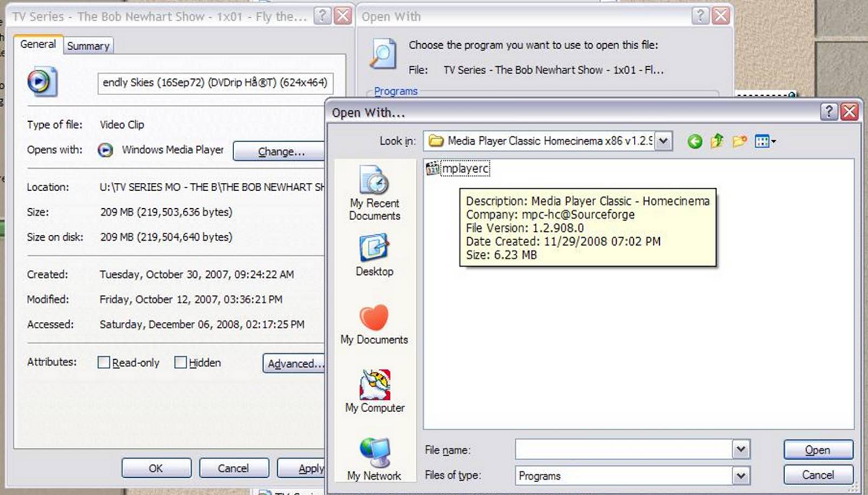Close the Open With... file browser dialog
The image size is (868, 495).
[x=850, y=111]
